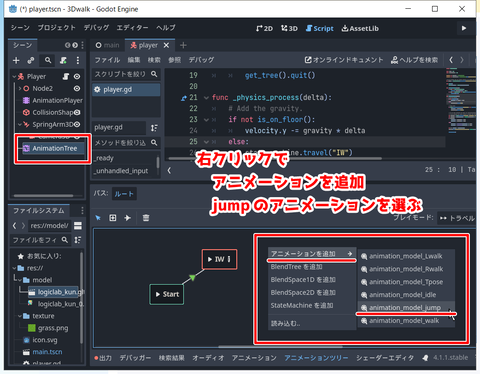Select player.gd in script list
The width and height of the screenshot is (480, 374).
click(x=126, y=89)
